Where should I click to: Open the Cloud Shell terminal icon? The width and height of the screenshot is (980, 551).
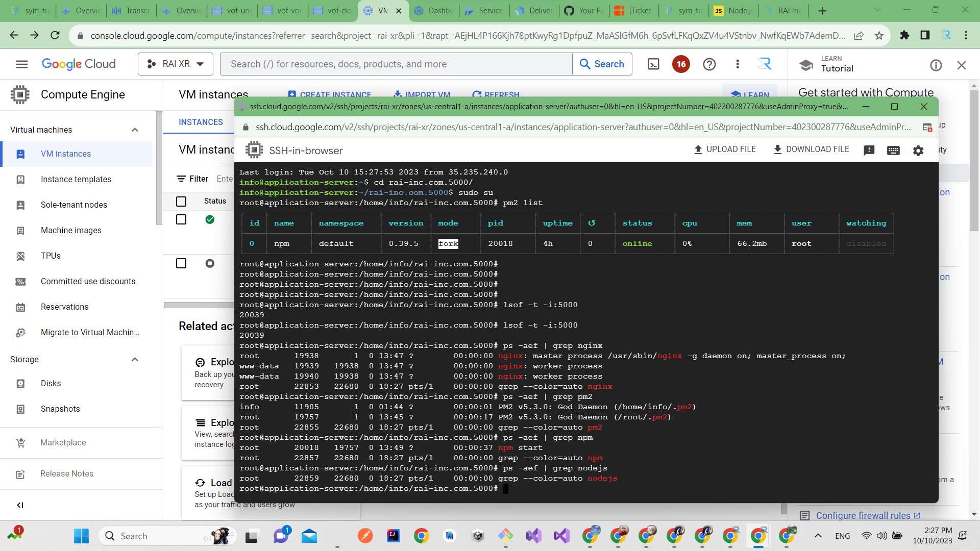pyautogui.click(x=653, y=64)
